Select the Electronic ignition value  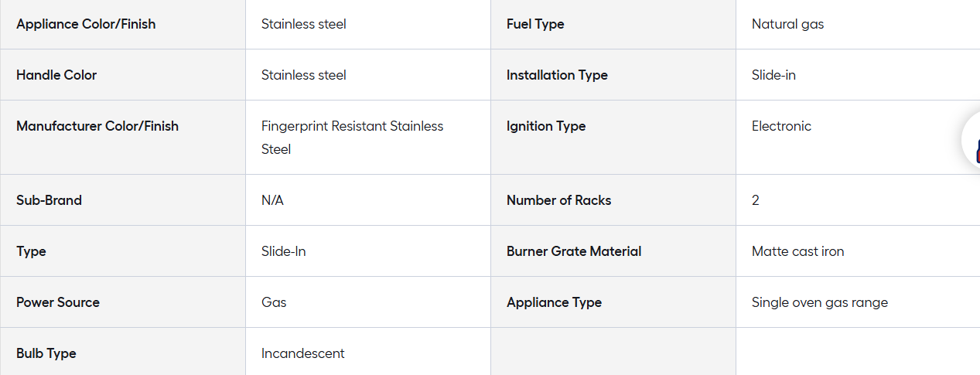coord(781,126)
